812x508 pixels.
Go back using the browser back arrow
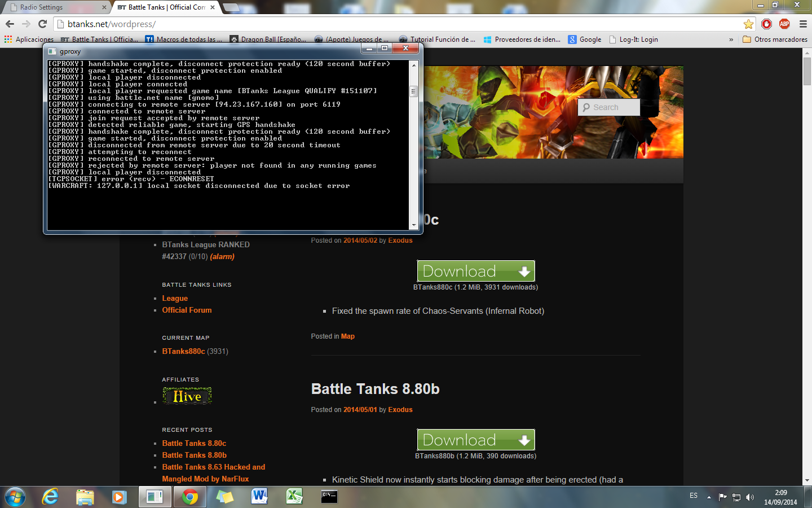tap(10, 24)
